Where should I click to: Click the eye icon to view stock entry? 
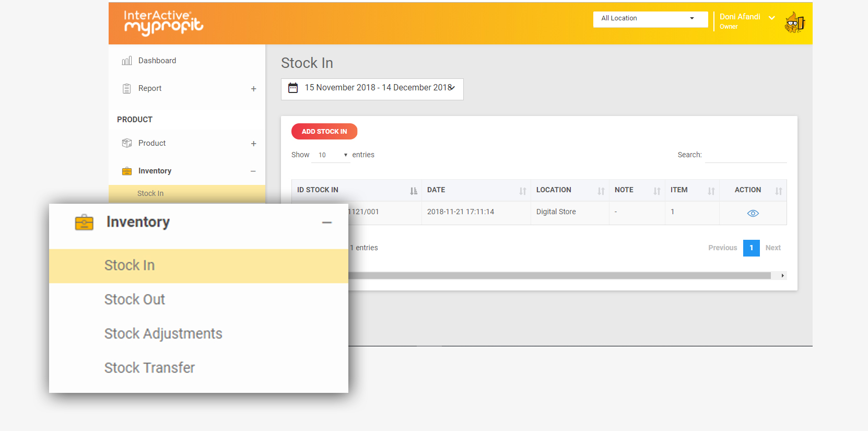753,213
